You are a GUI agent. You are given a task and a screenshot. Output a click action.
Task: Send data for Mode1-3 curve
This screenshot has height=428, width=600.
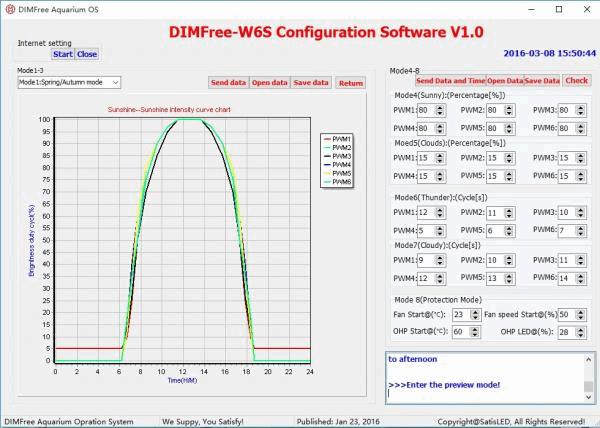click(x=228, y=83)
